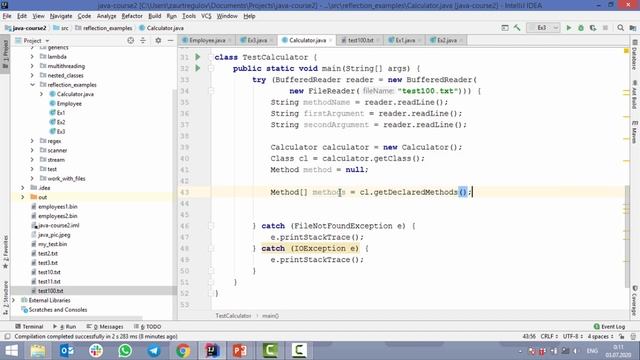The width and height of the screenshot is (640, 360).
Task: Open Chrome from the taskbar
Action: 183,351
